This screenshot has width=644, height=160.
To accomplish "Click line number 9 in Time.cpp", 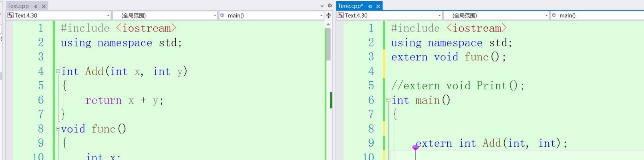I will [x=371, y=143].
